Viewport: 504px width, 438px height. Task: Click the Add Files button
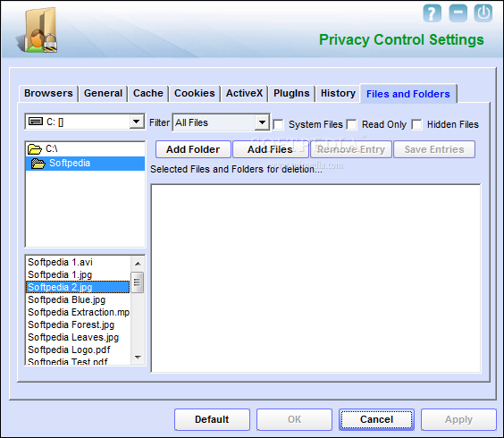pyautogui.click(x=270, y=149)
